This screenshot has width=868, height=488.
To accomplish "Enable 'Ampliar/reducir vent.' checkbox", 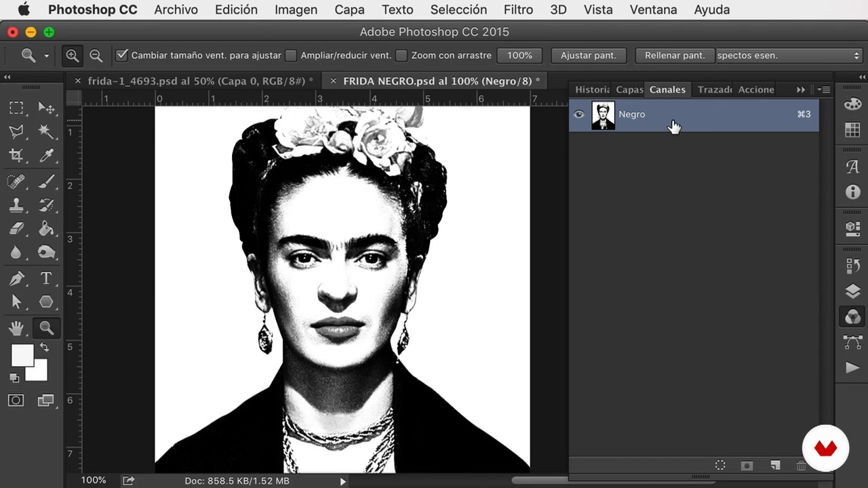I will 291,56.
